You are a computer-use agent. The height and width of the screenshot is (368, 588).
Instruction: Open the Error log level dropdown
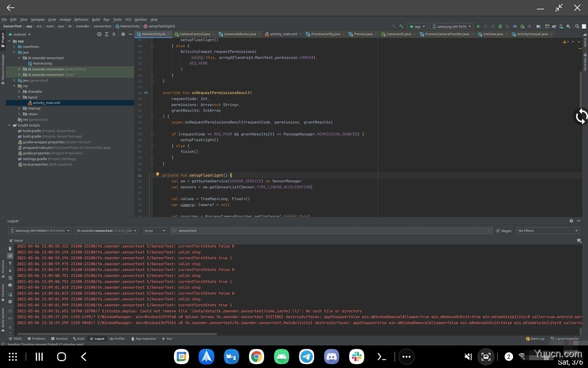[x=154, y=231]
